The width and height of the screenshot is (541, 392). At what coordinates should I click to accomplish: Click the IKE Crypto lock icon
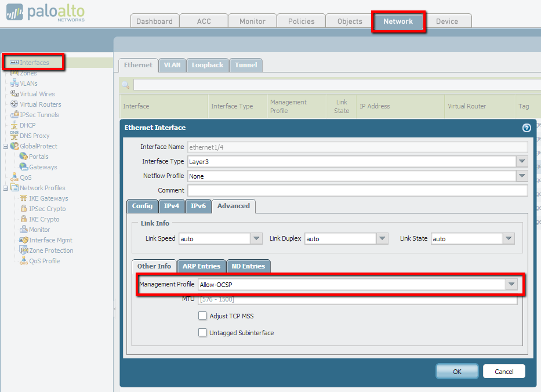[x=23, y=219]
